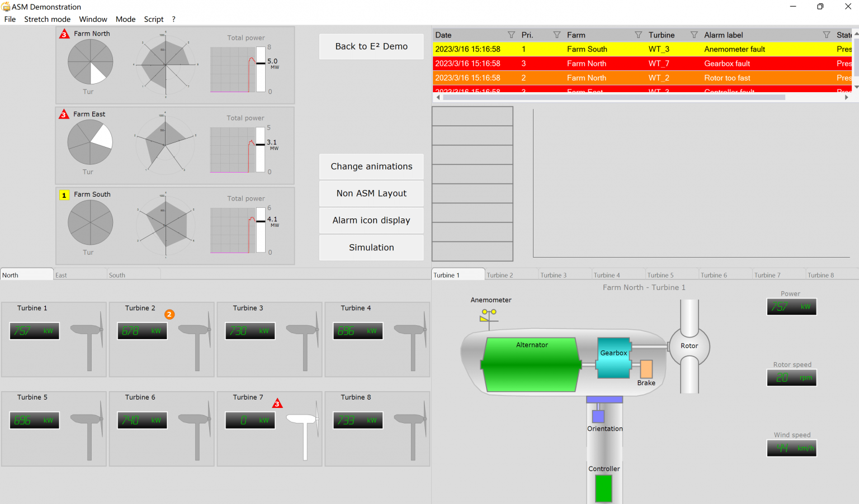This screenshot has width=859, height=504.
Task: Open the Script menu
Action: pyautogui.click(x=153, y=19)
